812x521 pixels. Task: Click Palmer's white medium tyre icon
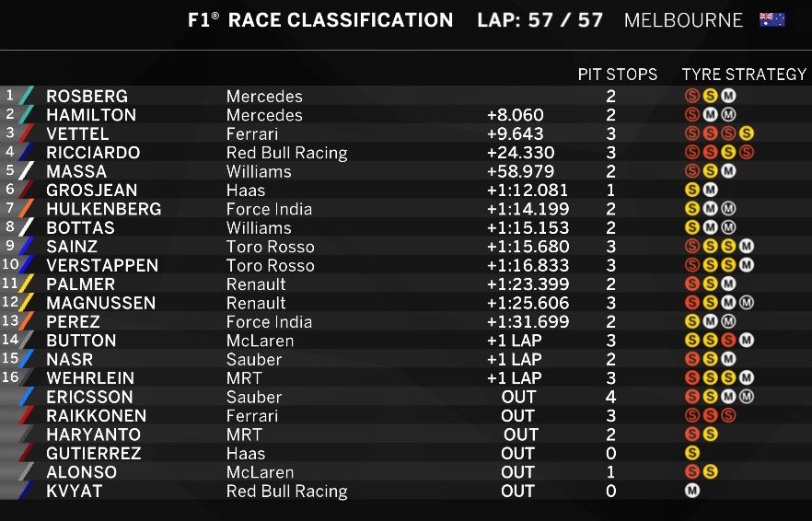pyautogui.click(x=728, y=284)
